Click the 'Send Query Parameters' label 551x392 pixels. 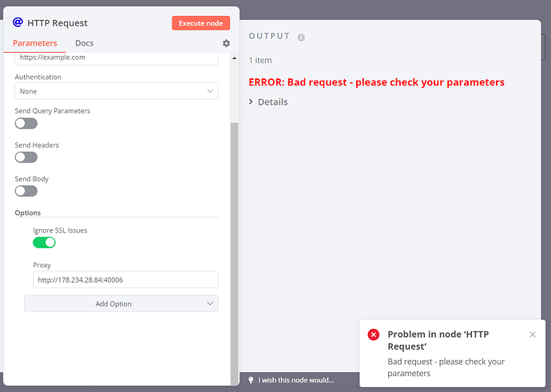click(x=53, y=111)
